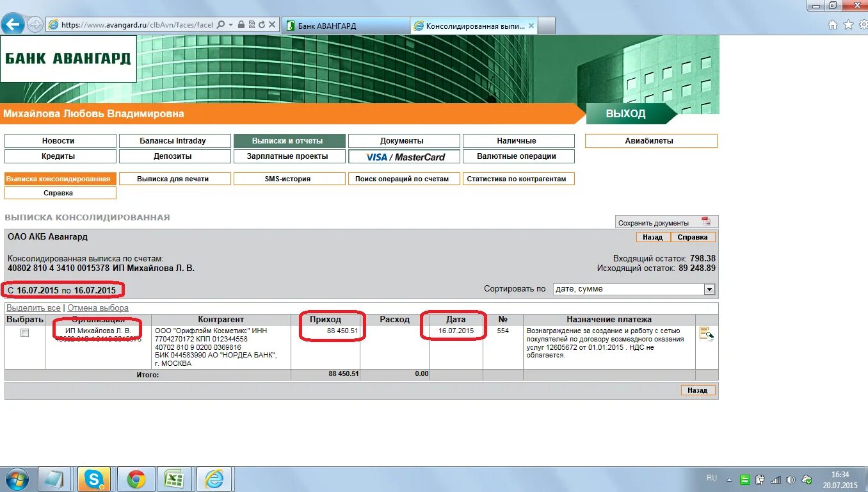Click the compatibility view icon in address bar

(251, 25)
